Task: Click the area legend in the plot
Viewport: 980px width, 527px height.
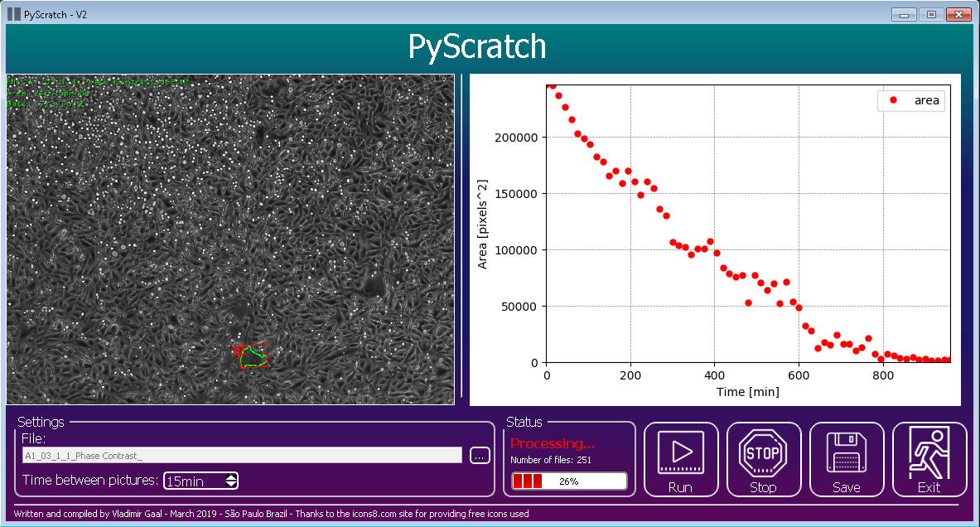Action: [911, 100]
